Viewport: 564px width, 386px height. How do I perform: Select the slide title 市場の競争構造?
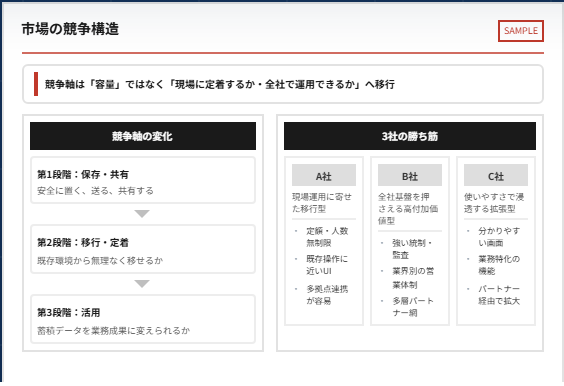(70, 29)
